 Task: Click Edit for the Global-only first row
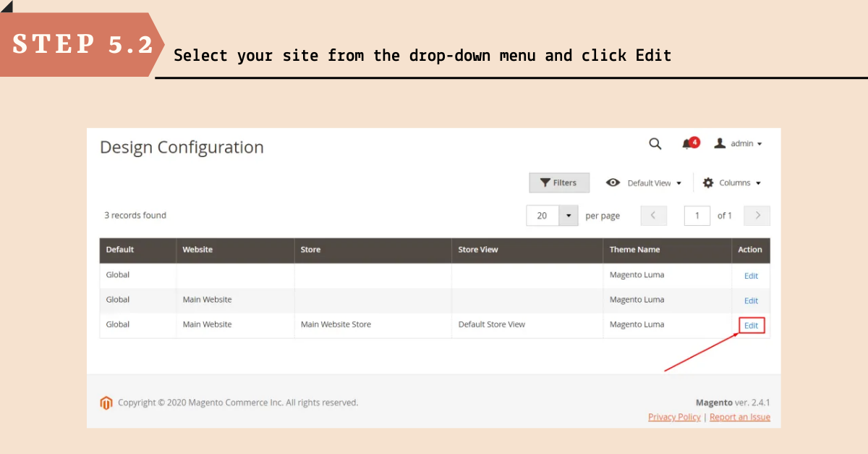point(751,276)
